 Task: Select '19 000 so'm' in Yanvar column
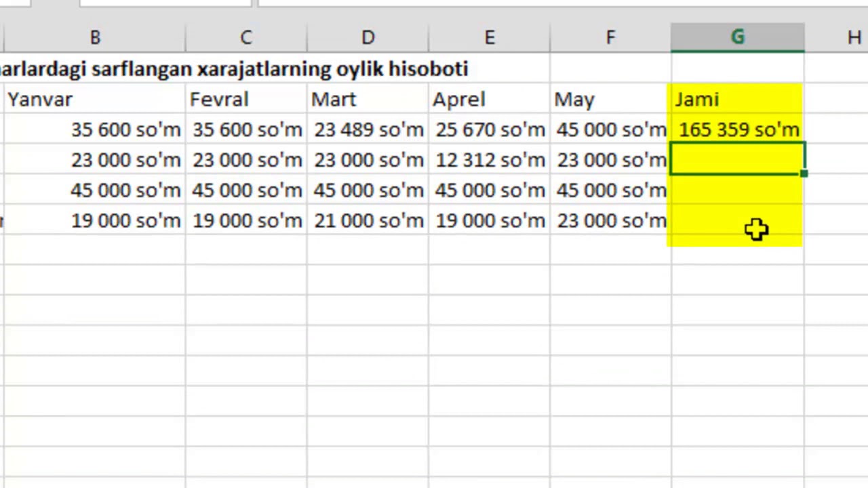94,221
